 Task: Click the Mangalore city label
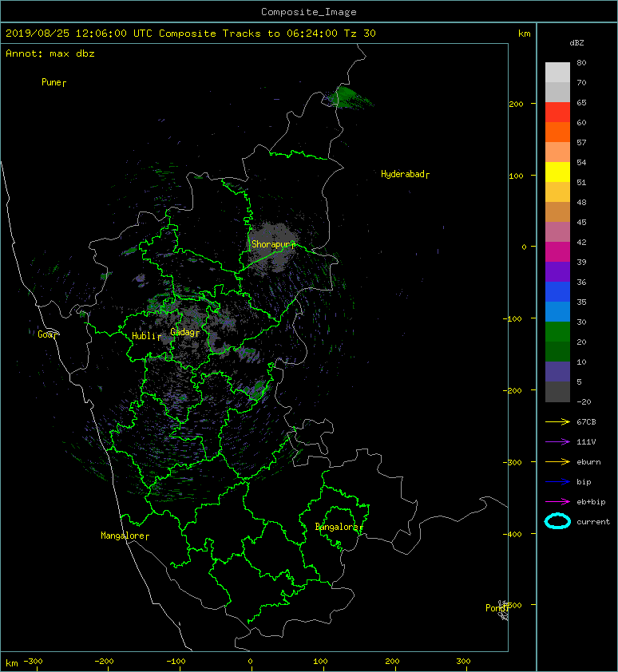pos(125,536)
